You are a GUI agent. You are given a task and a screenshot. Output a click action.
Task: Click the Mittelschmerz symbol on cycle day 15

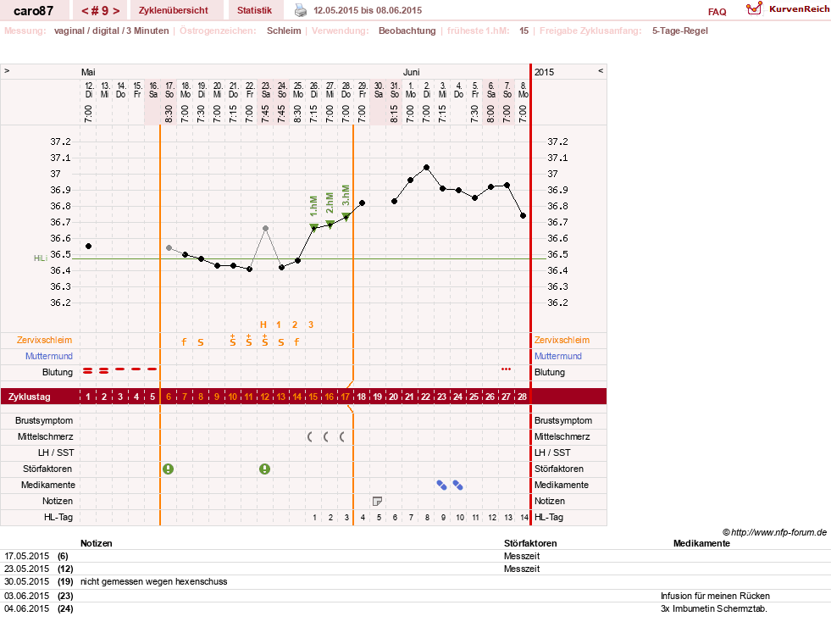pos(310,436)
